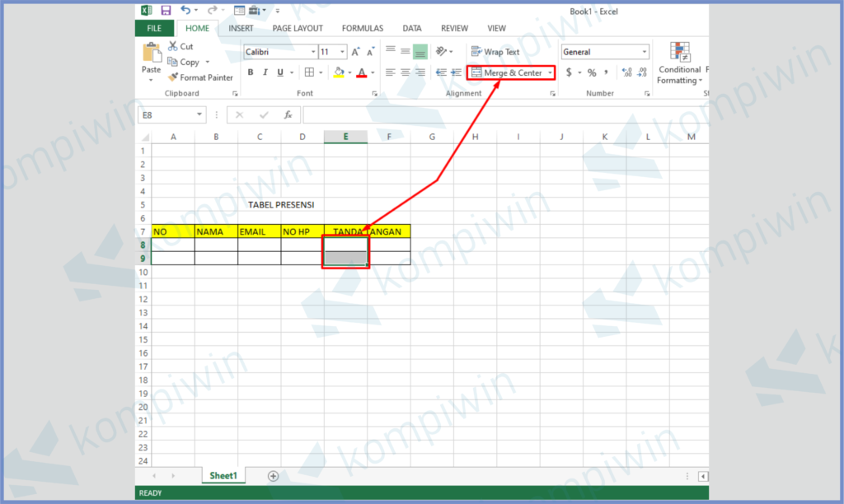
Task: Expand the Merge & Center dropdown arrow
Action: coord(550,73)
